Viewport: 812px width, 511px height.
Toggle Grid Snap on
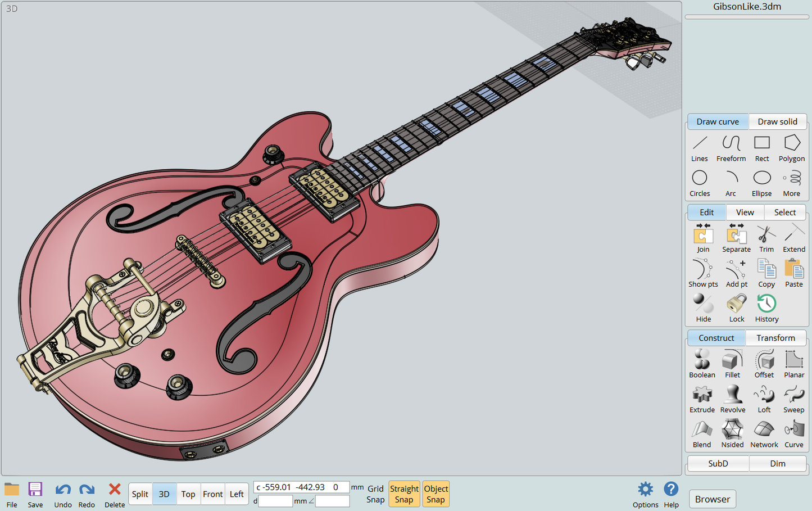click(x=375, y=494)
